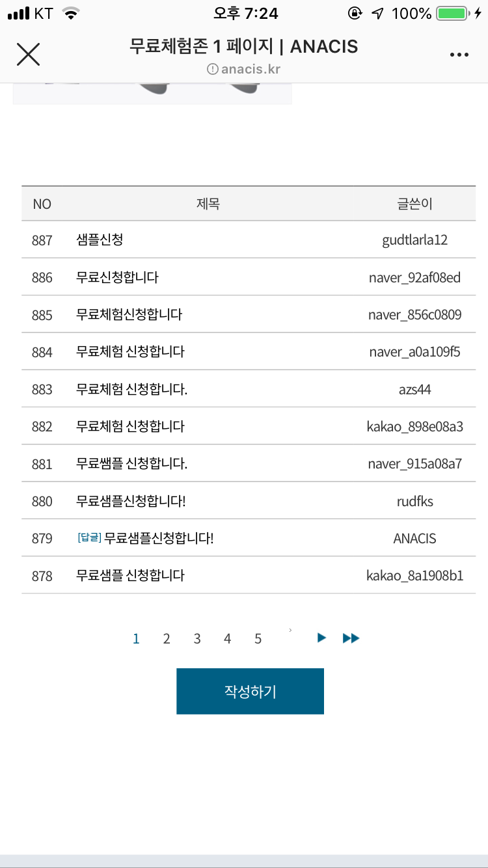Open post 878 무료샘플 신청합니다
The image size is (488, 868).
pos(130,576)
